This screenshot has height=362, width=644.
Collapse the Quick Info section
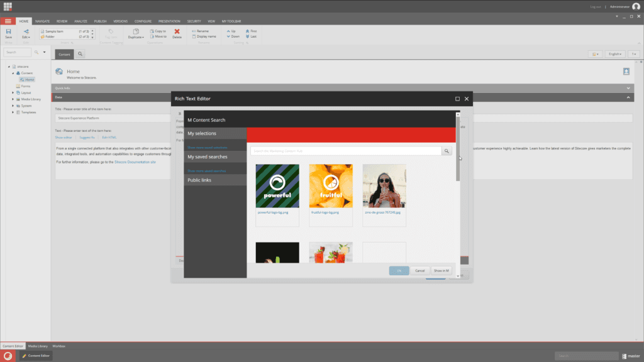point(628,88)
